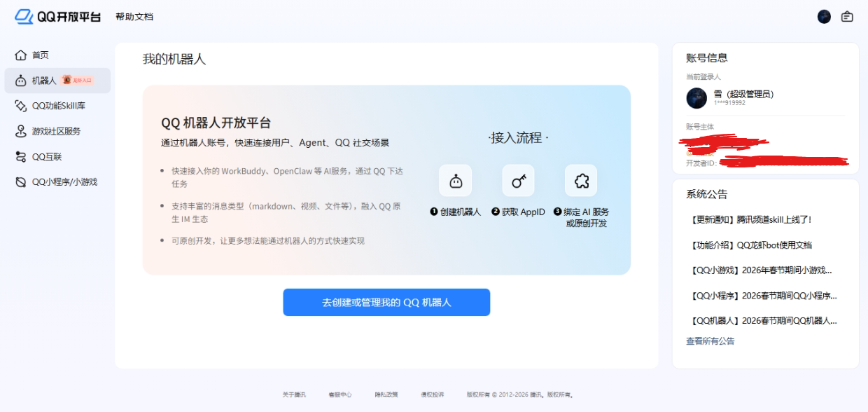Click the QQ 机器人开放平台 banner title
The image size is (868, 412).
(216, 123)
